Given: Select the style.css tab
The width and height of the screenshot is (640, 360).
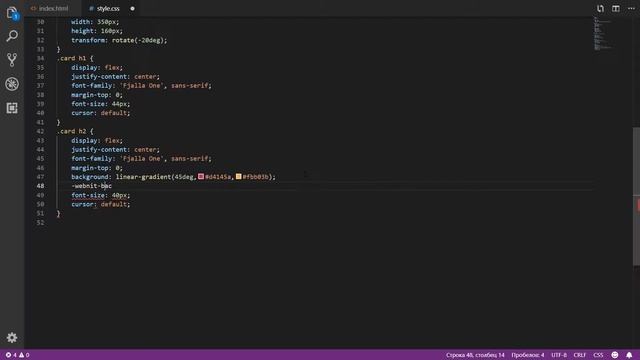Looking at the screenshot, I should coord(108,8).
